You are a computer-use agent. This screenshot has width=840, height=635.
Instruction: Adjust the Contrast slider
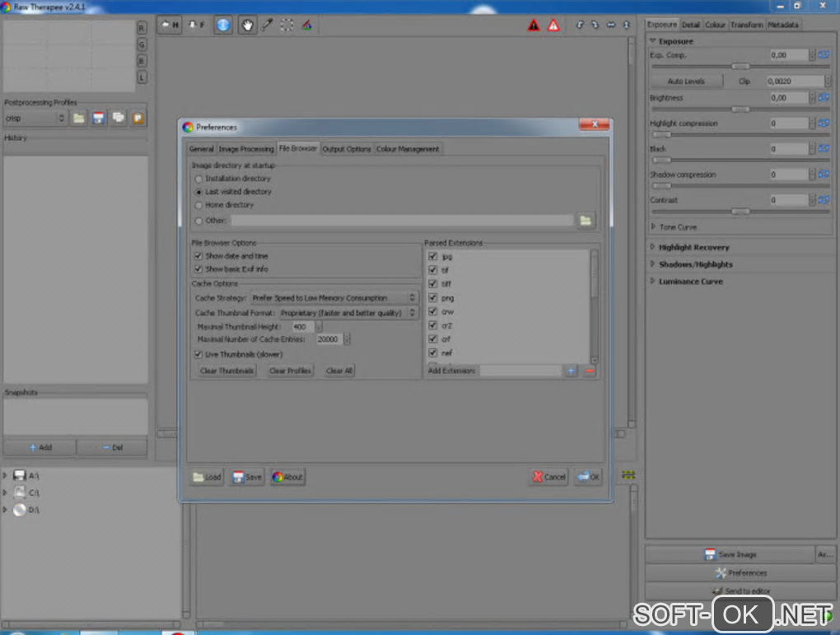tap(740, 211)
